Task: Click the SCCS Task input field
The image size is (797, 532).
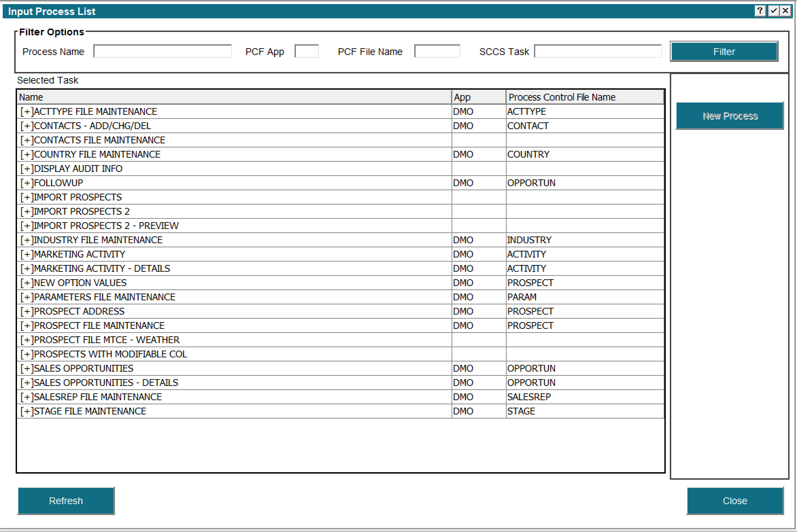Action: click(x=597, y=51)
